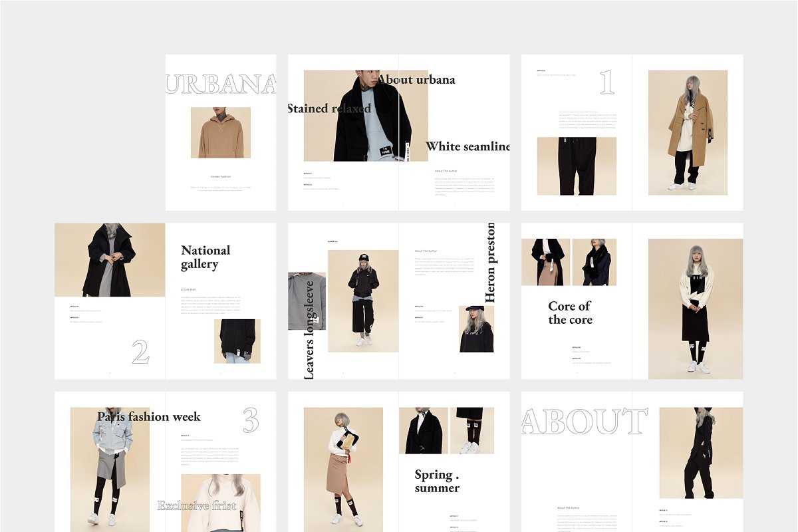Select the "Stained relaxed" headline text

click(329, 108)
